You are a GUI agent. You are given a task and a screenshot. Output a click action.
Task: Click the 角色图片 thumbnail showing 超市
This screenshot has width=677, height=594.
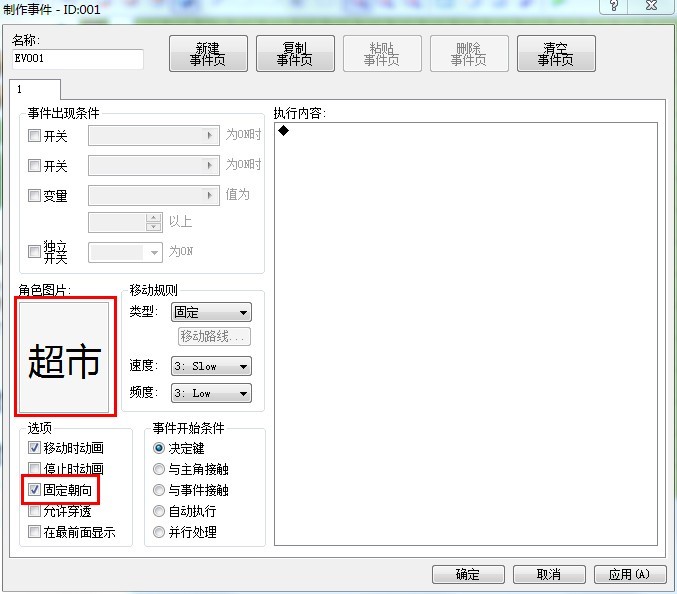pyautogui.click(x=64, y=357)
